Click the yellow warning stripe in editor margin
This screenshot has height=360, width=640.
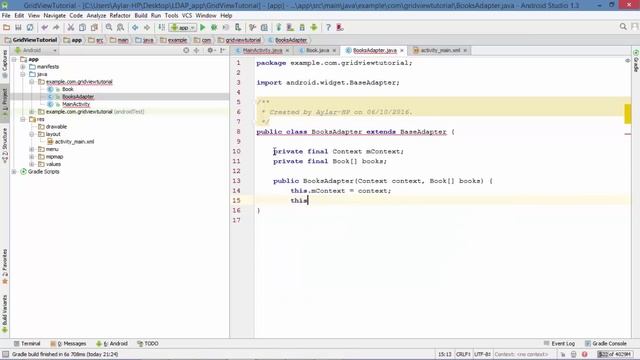[x=627, y=114]
